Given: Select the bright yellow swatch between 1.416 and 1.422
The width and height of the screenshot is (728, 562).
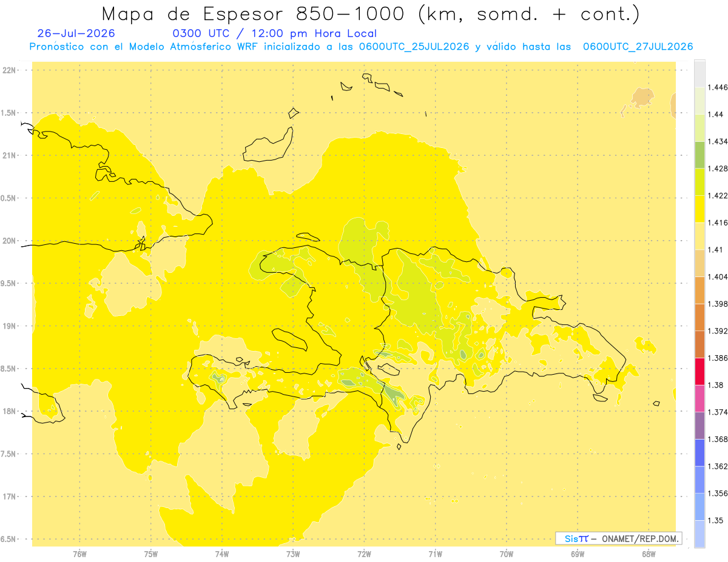Looking at the screenshot, I should point(699,209).
